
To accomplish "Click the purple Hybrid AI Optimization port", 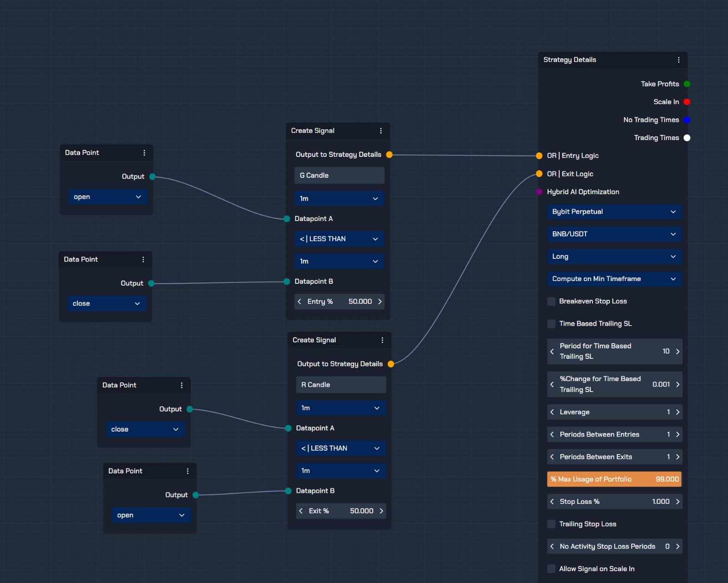I will click(539, 191).
